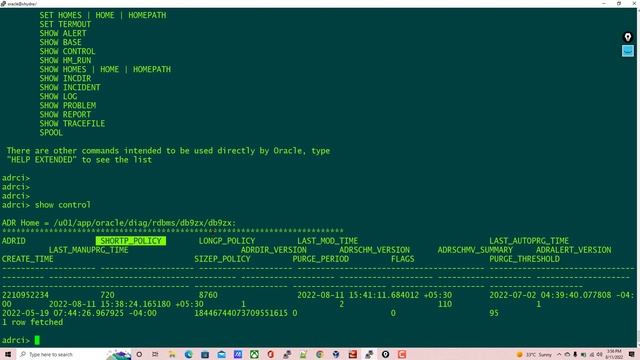Click the "HELP EXTENDED" text line
Image resolution: width=640 pixels, height=360 pixels.
coord(79,160)
